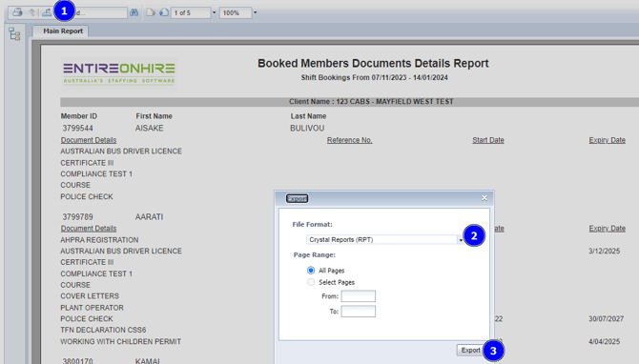The image size is (639, 364).
Task: Go to next page icon
Action: pyautogui.click(x=164, y=12)
